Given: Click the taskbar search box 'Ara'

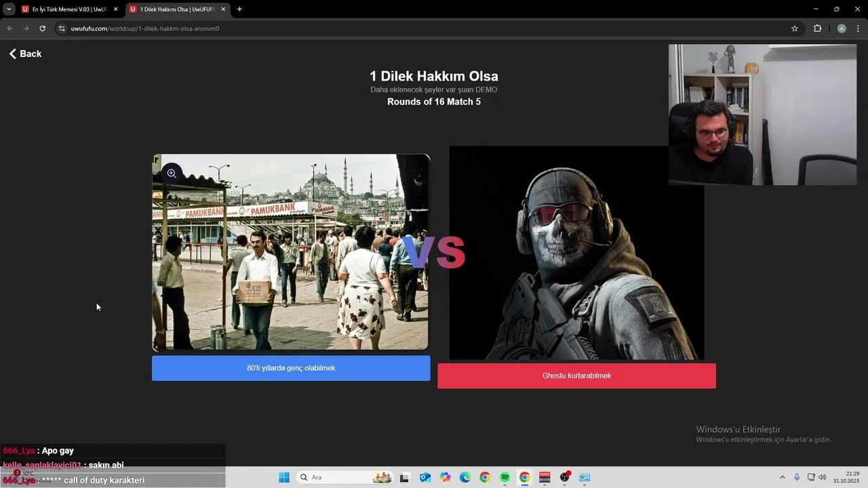Looking at the screenshot, I should click(344, 477).
